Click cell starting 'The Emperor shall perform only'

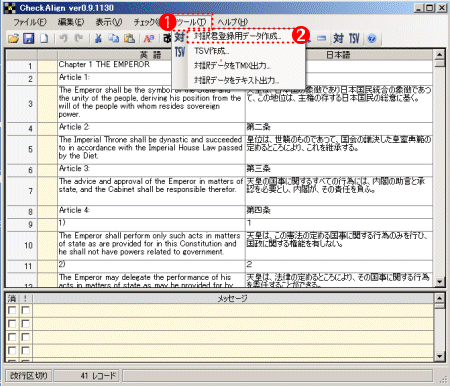click(x=151, y=245)
